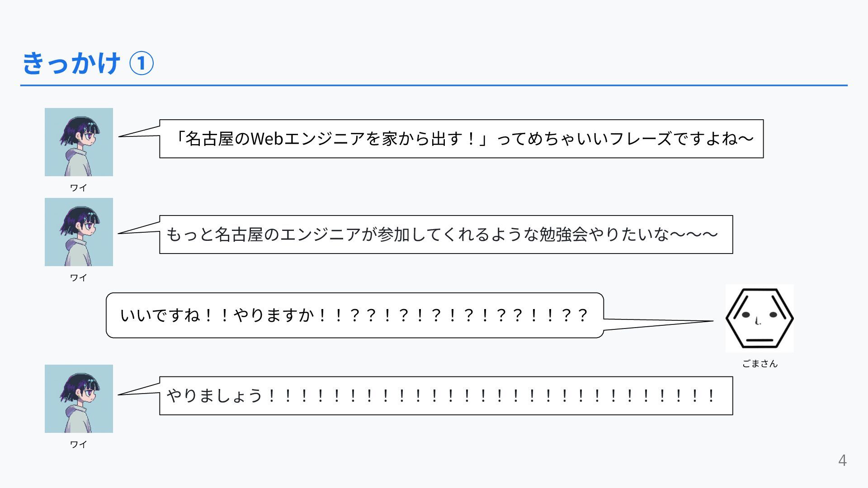868x488 pixels.
Task: Click the rounded bubble いいですね！！やりますか
Action: pyautogui.click(x=355, y=315)
